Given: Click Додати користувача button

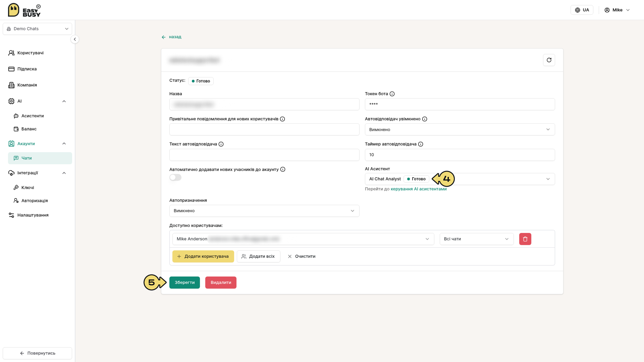Looking at the screenshot, I should click(x=203, y=256).
